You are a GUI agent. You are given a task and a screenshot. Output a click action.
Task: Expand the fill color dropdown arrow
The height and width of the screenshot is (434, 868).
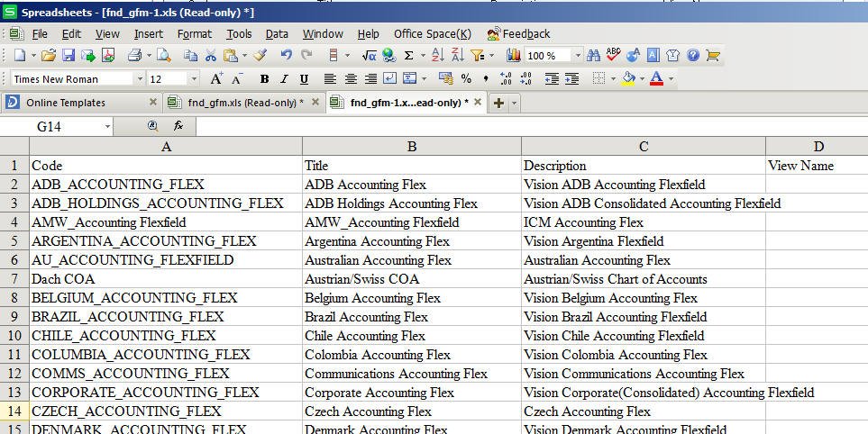click(642, 79)
